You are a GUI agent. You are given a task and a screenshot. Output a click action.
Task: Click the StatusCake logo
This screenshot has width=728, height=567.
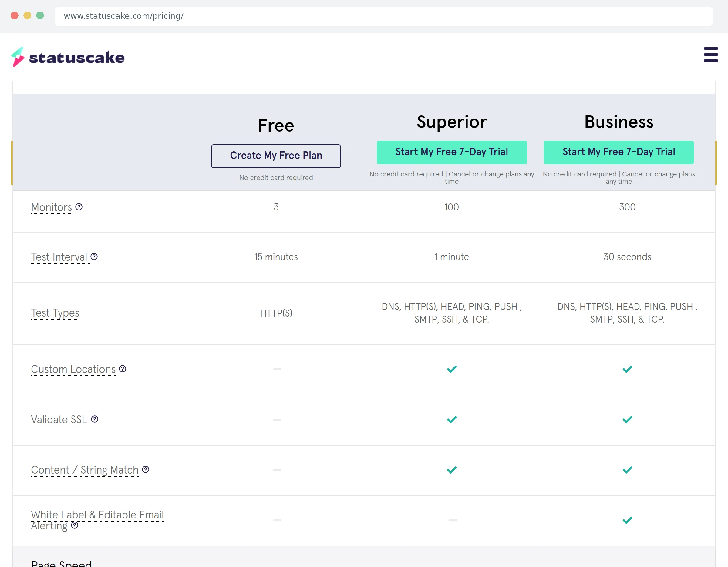(68, 57)
